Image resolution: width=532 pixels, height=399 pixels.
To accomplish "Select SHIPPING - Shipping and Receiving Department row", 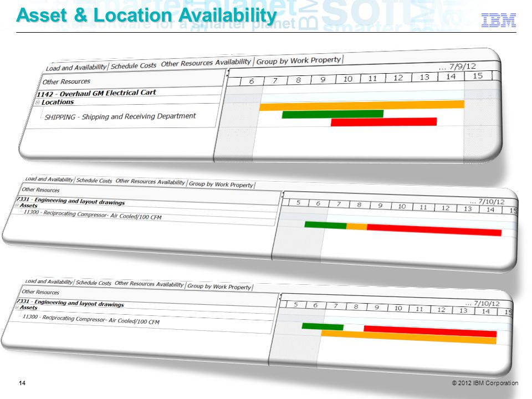I will click(120, 116).
